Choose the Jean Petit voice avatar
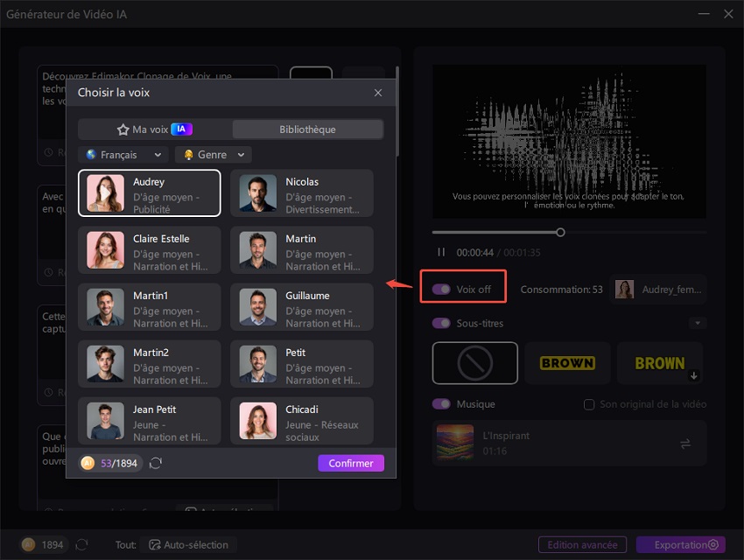Screen dimensions: 744x560 point(105,421)
